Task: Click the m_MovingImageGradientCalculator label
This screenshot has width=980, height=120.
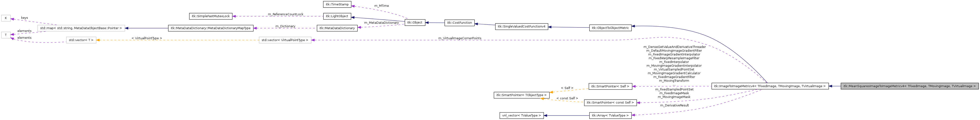Action: point(674,73)
